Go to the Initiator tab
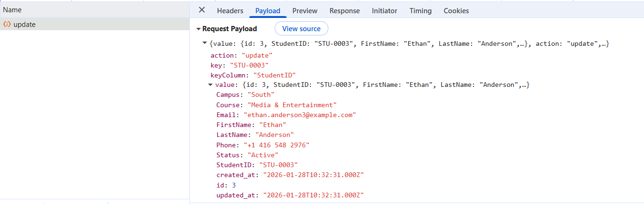 [384, 10]
